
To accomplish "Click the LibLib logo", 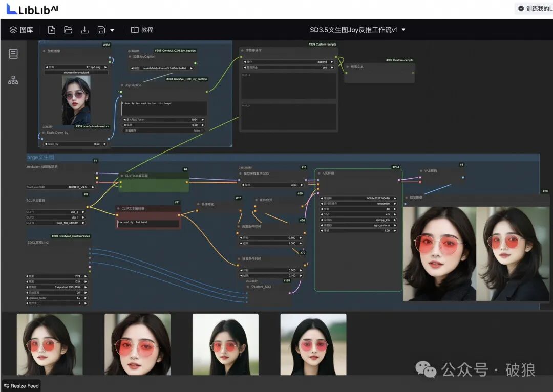I will click(31, 8).
